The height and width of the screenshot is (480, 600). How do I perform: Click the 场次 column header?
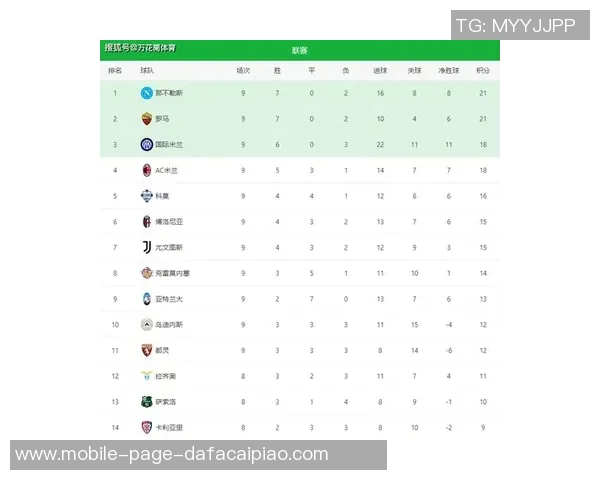coord(243,71)
